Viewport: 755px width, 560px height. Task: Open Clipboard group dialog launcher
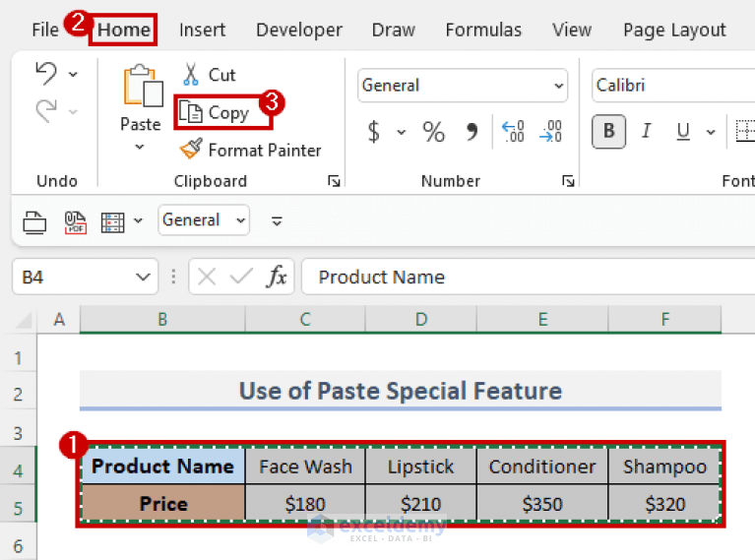pos(334,181)
